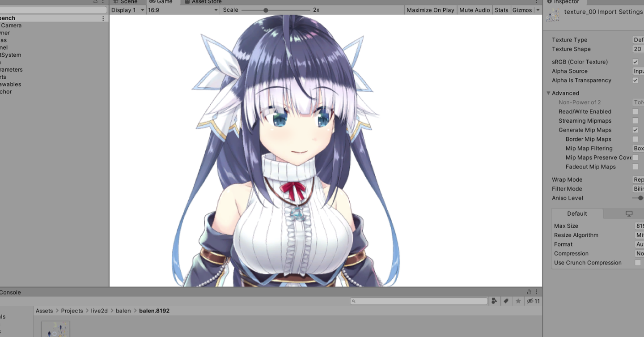Viewport: 644px width, 337px height.
Task: Open the Mip Map Filtering dropdown
Action: pos(638,149)
